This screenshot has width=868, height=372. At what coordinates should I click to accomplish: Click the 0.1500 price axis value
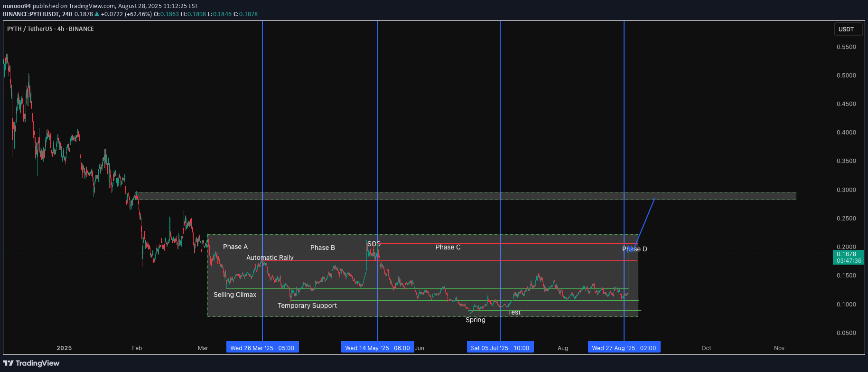point(846,276)
